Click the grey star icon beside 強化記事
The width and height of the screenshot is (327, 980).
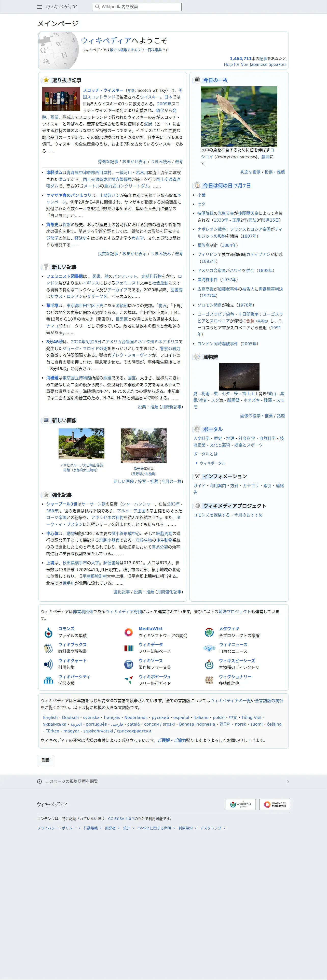(46, 495)
